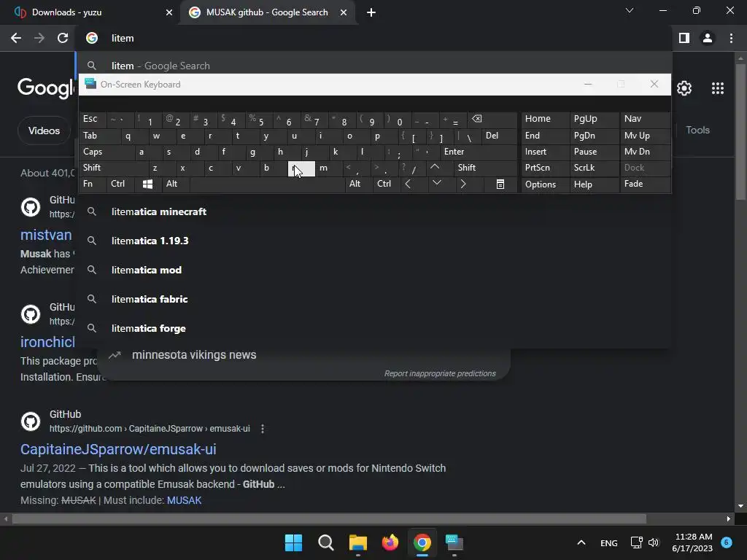Toggle the right Shift key

pyautogui.click(x=485, y=168)
